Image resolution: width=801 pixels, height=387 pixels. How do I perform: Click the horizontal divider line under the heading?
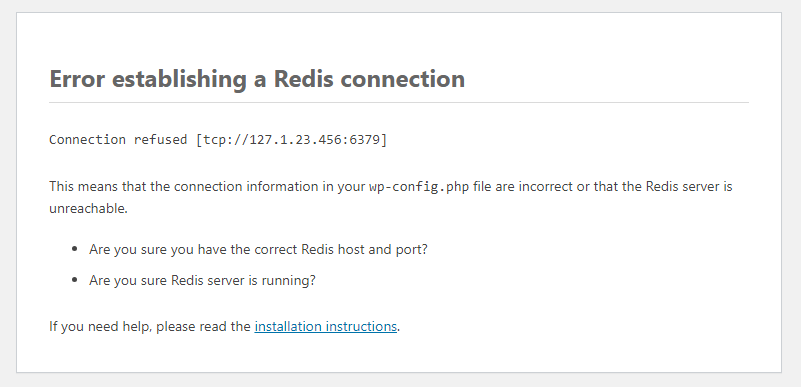pos(399,103)
